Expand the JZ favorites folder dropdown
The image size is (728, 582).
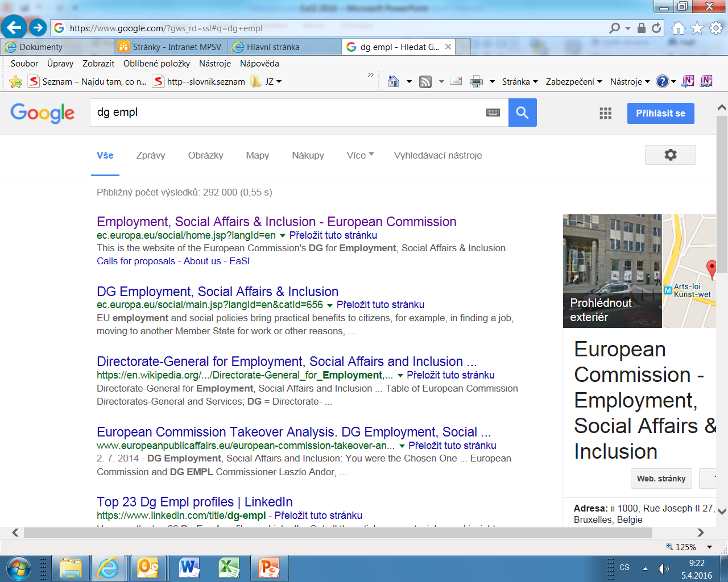click(x=279, y=82)
